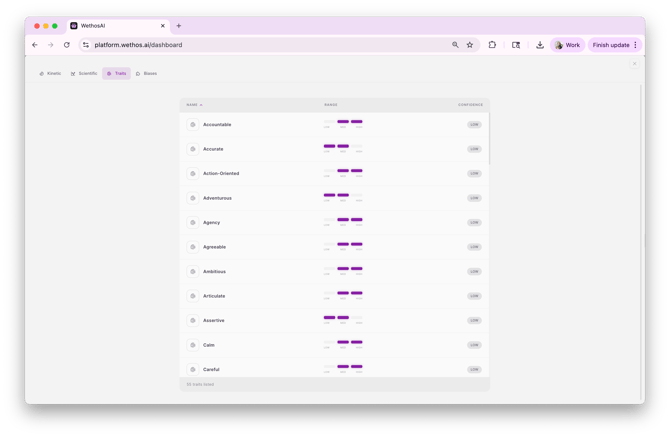
Task: Click the Accountable trait row icon
Action: [192, 125]
